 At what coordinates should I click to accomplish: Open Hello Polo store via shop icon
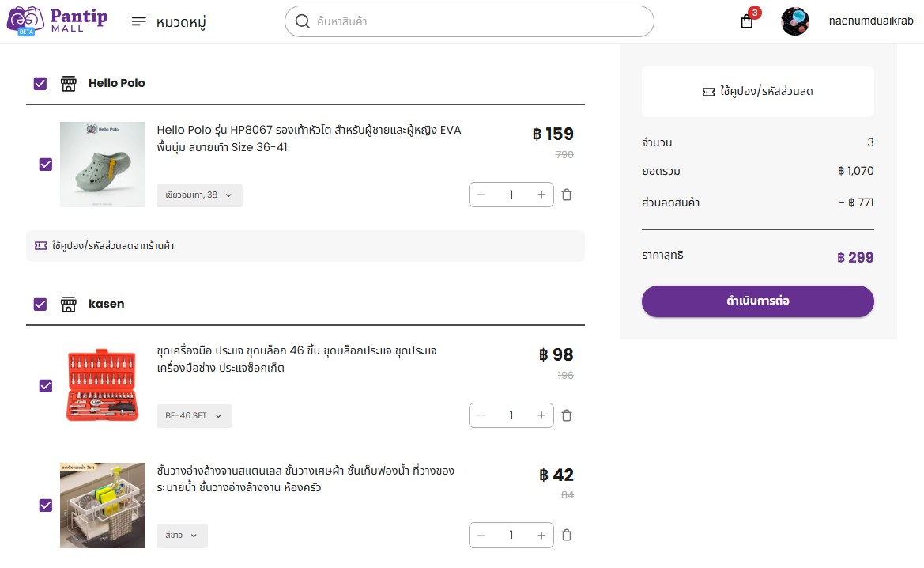tap(68, 84)
